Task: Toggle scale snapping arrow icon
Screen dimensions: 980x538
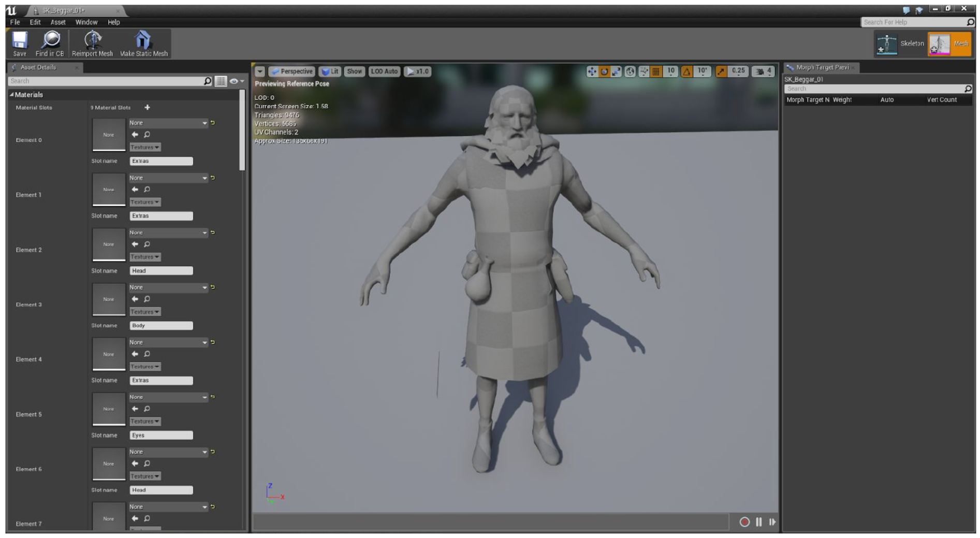Action: coord(721,71)
